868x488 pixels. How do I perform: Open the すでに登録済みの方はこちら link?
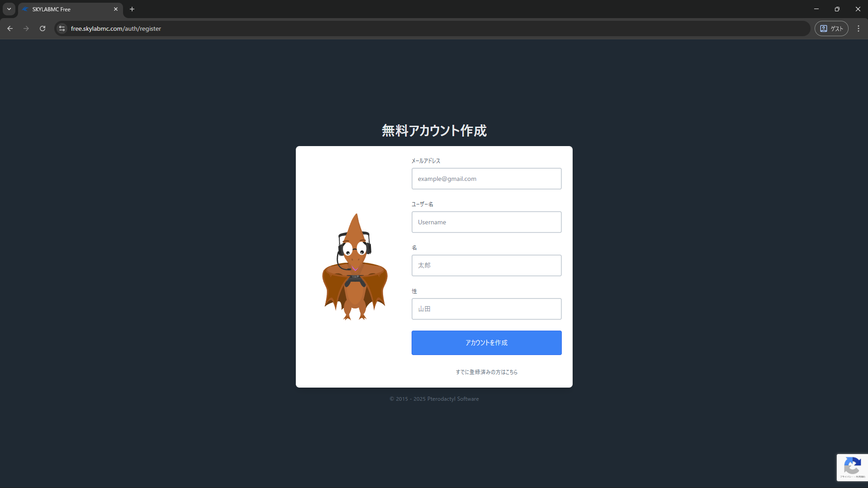click(x=486, y=372)
